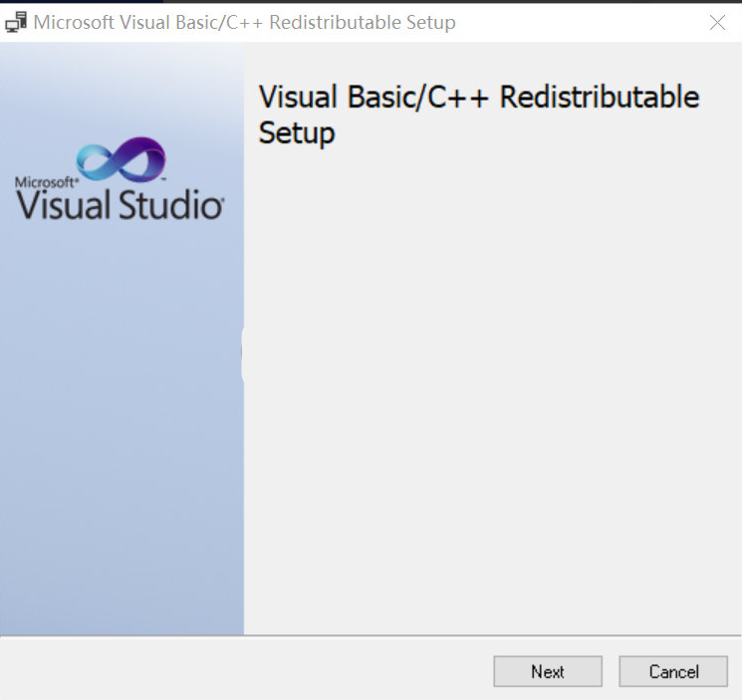Cancel the setup wizard

pyautogui.click(x=673, y=672)
